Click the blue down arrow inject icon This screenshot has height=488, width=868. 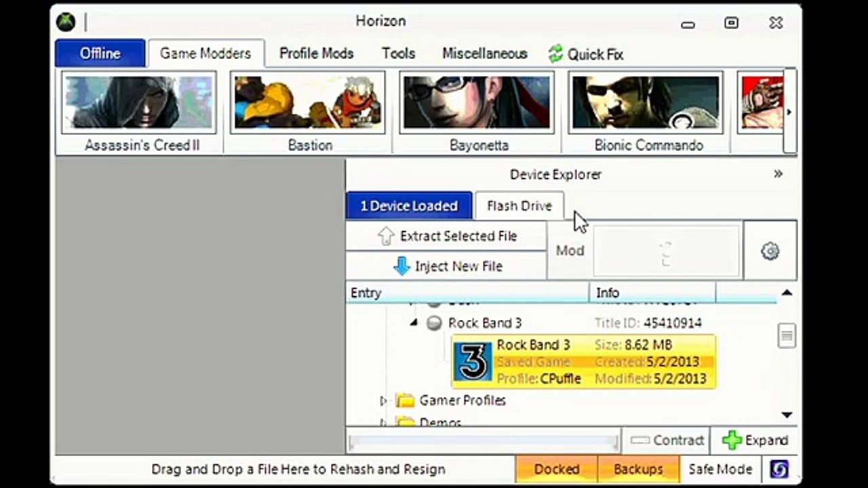pos(401,266)
